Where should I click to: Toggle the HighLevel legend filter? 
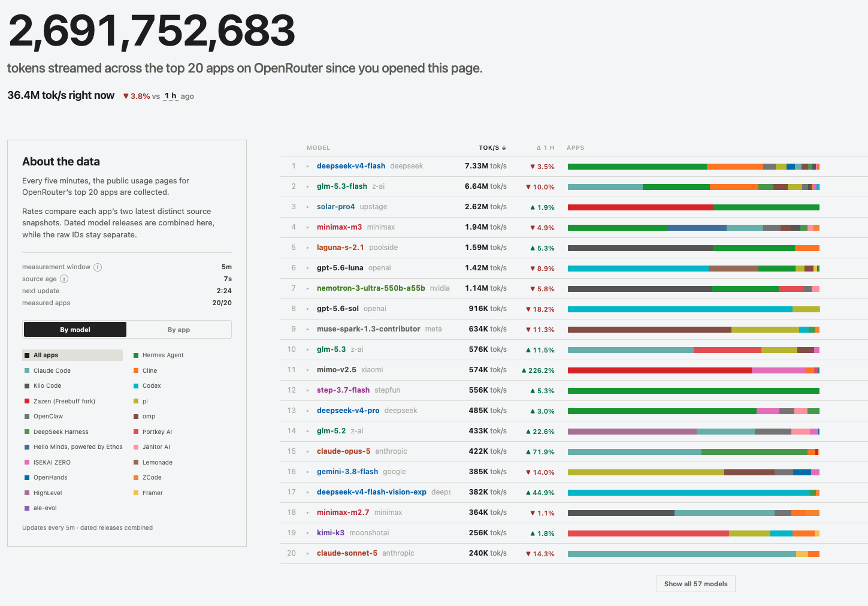pyautogui.click(x=43, y=493)
